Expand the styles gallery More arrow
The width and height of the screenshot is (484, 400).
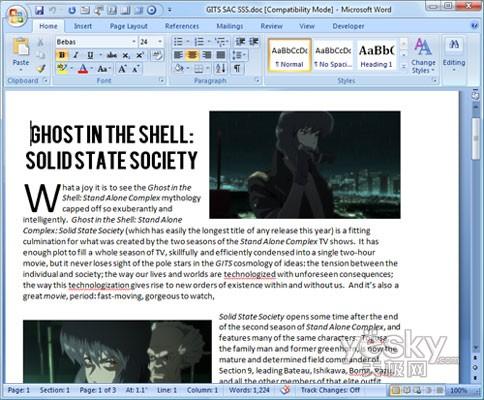click(403, 66)
